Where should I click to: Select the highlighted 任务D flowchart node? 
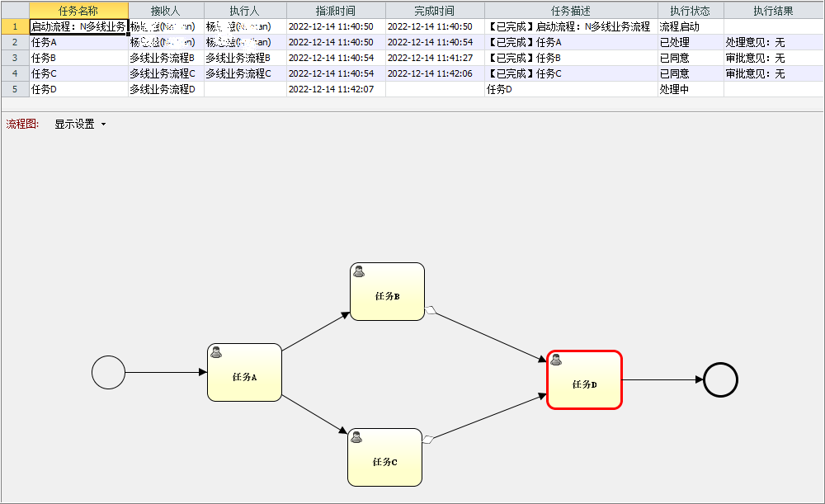[x=585, y=379]
